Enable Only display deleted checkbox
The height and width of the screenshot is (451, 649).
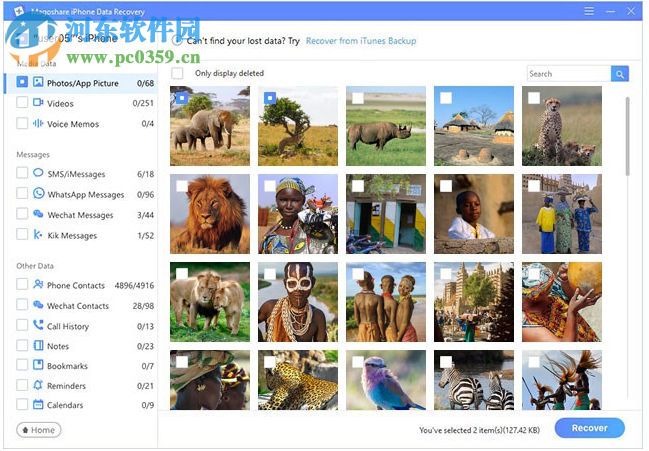point(177,73)
